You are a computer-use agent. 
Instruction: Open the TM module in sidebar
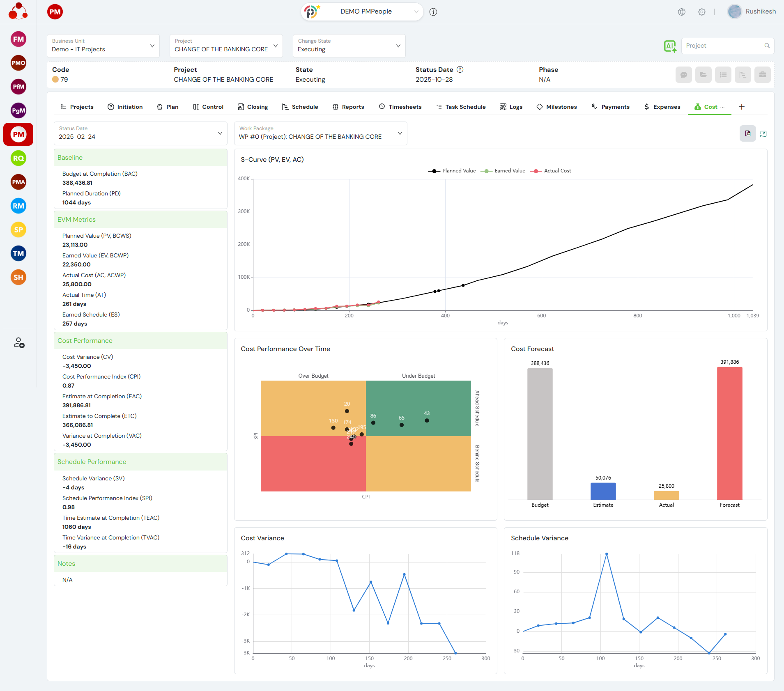pos(18,254)
